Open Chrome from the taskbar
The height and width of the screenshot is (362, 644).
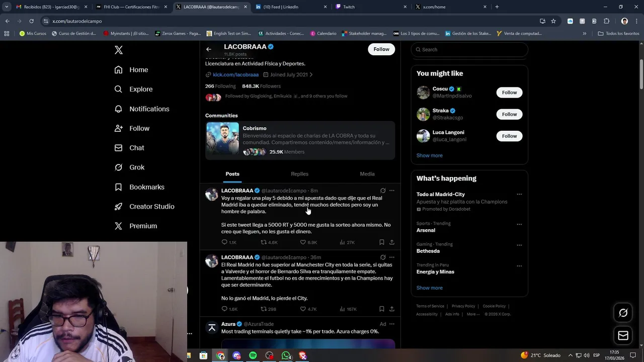pos(221,355)
